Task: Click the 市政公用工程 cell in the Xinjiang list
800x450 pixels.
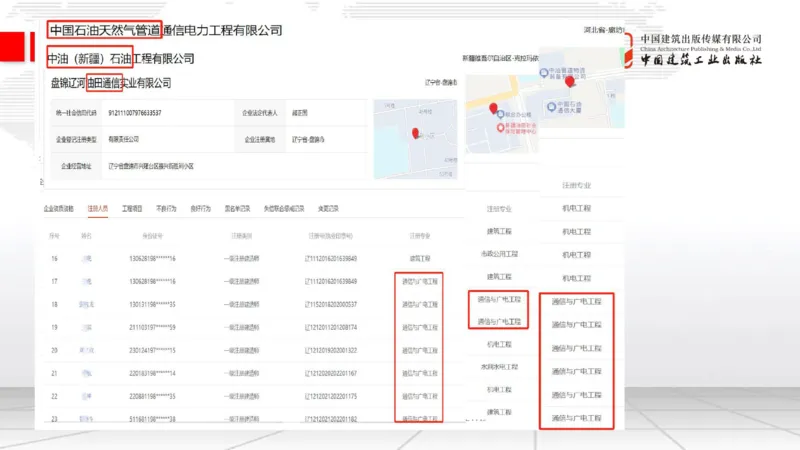Action: pos(498,254)
